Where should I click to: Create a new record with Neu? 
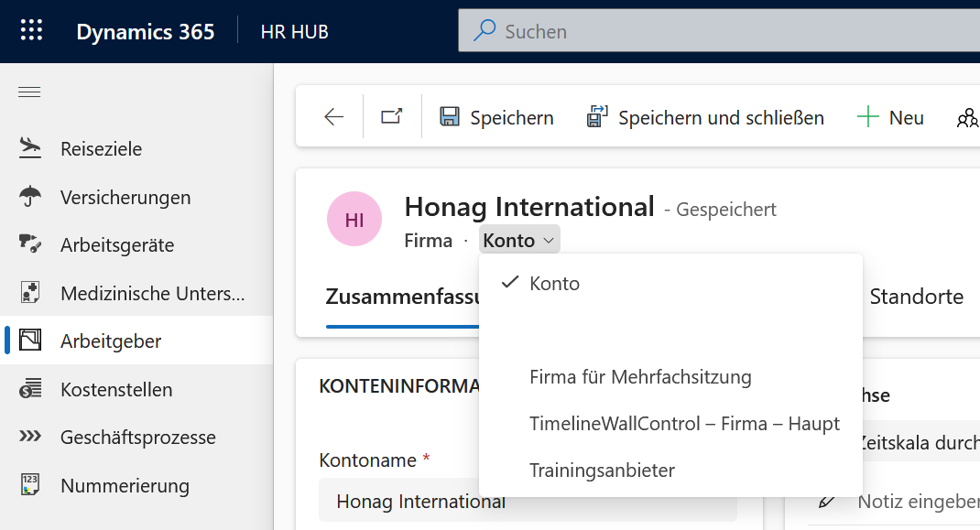point(890,117)
